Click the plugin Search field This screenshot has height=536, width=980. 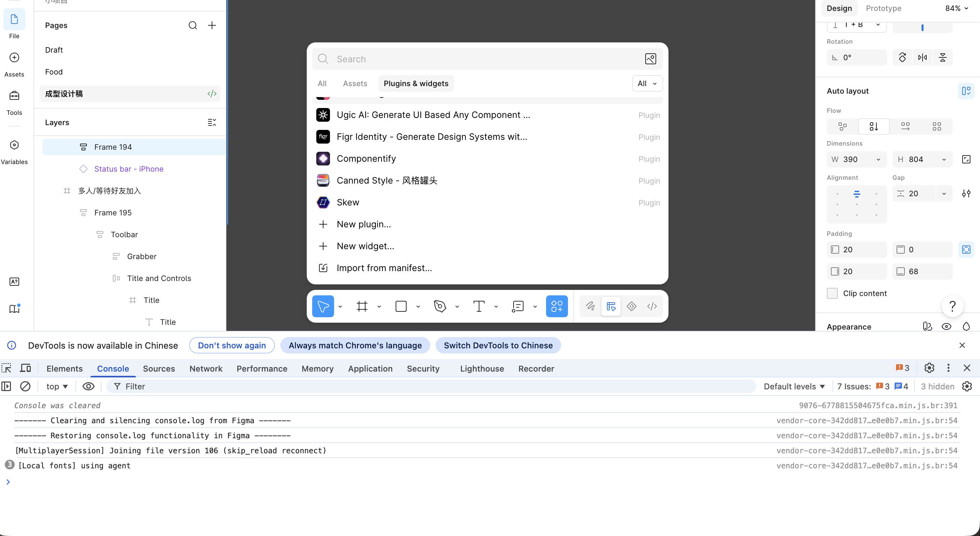487,59
